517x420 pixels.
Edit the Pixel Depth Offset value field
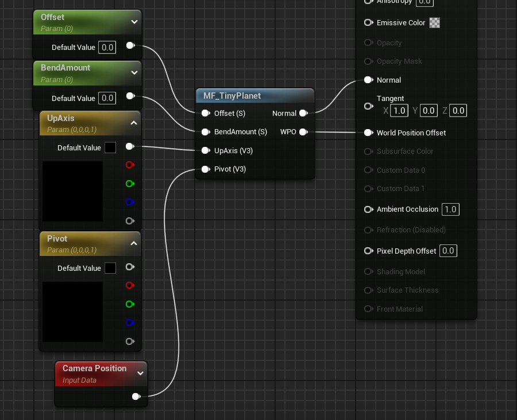click(448, 251)
